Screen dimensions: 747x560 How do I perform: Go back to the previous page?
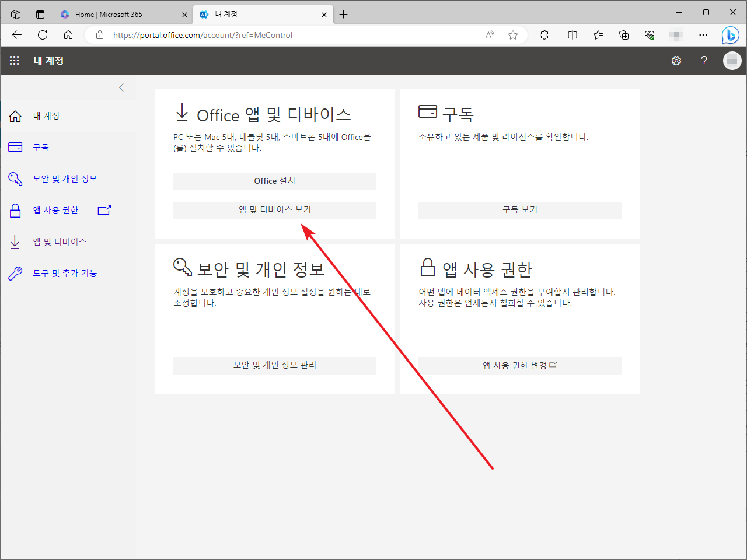17,35
